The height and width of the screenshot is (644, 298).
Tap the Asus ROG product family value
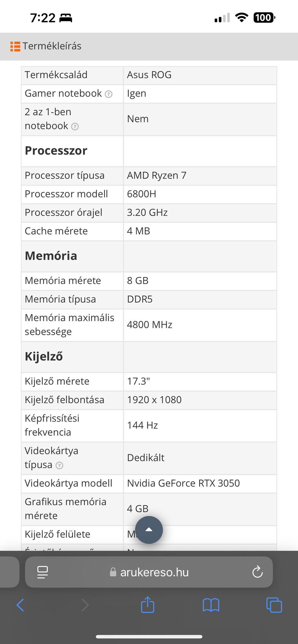click(x=149, y=75)
